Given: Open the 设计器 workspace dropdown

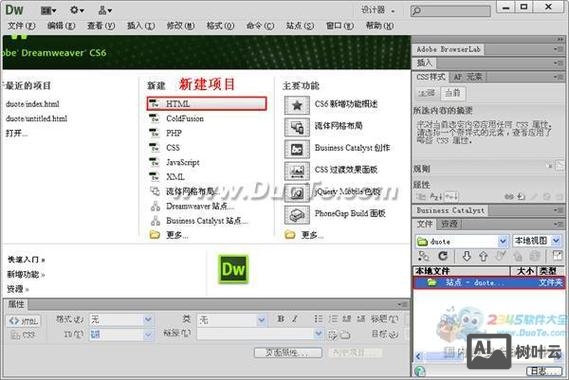Looking at the screenshot, I should pos(378,10).
